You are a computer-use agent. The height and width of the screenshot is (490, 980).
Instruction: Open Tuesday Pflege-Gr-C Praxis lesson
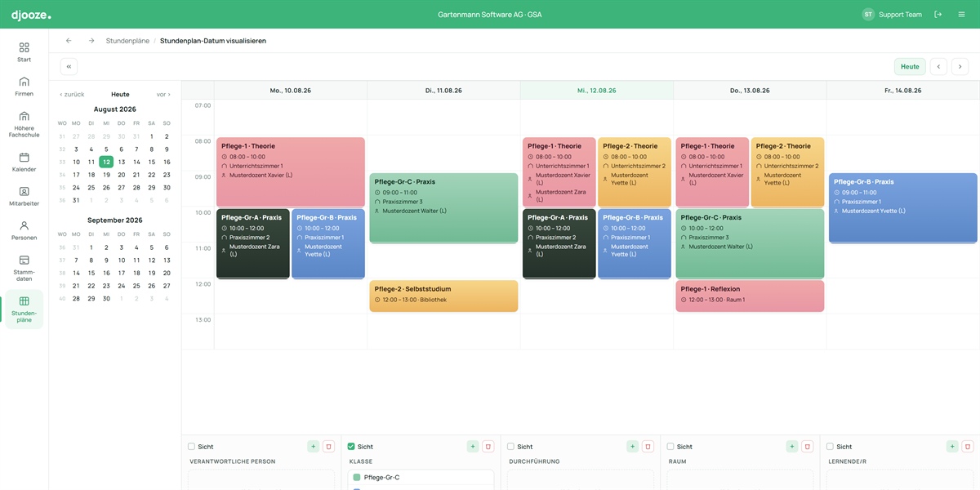click(x=443, y=207)
